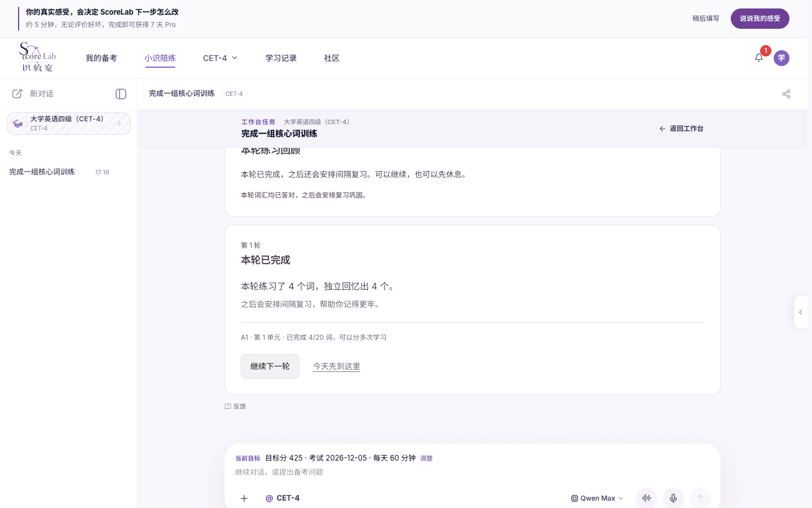Click the 反馈 text
The image size is (812, 508).
click(x=240, y=406)
